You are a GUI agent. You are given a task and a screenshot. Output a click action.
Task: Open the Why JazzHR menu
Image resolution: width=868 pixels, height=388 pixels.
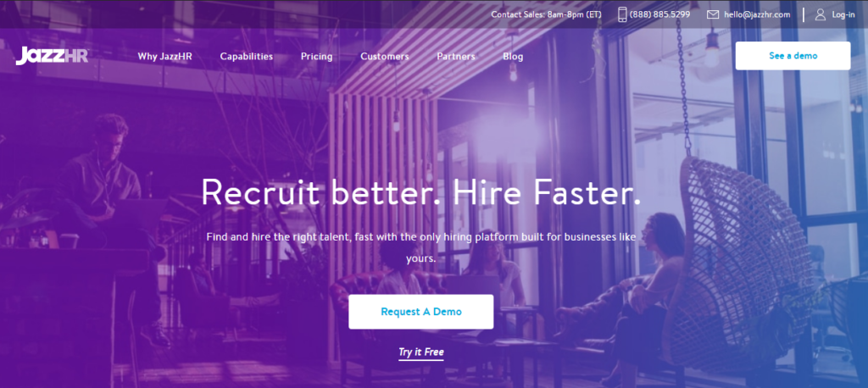coord(165,57)
